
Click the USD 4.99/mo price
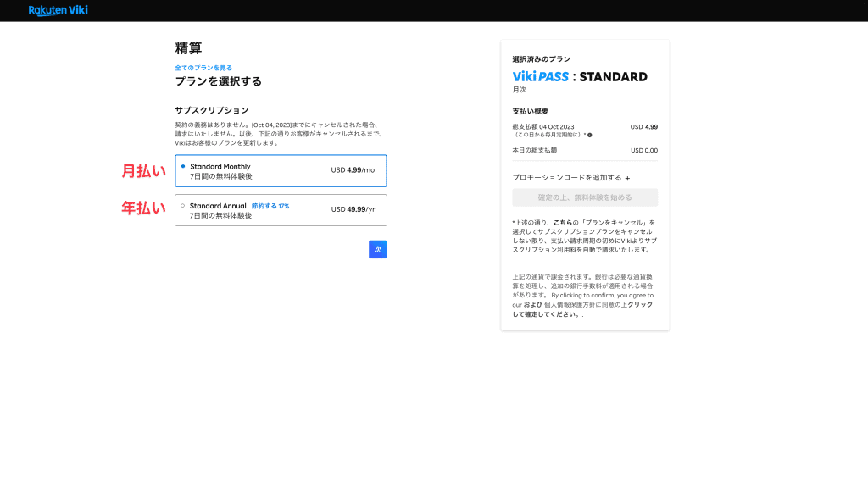click(x=353, y=170)
